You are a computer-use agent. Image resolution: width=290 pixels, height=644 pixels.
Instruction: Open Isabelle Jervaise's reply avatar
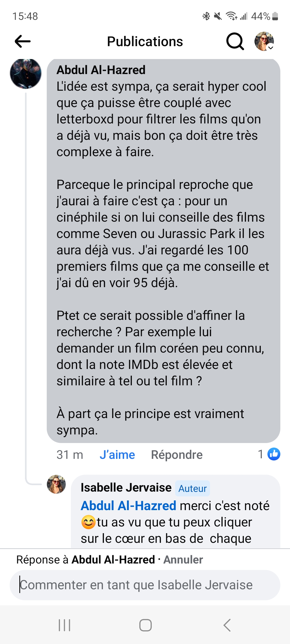tap(56, 484)
